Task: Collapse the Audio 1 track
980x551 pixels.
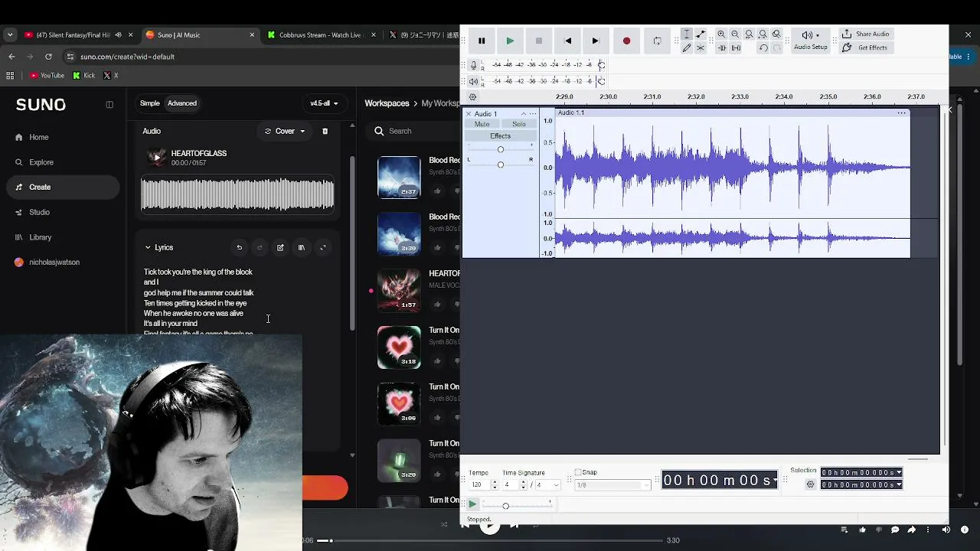Action: 524,113
